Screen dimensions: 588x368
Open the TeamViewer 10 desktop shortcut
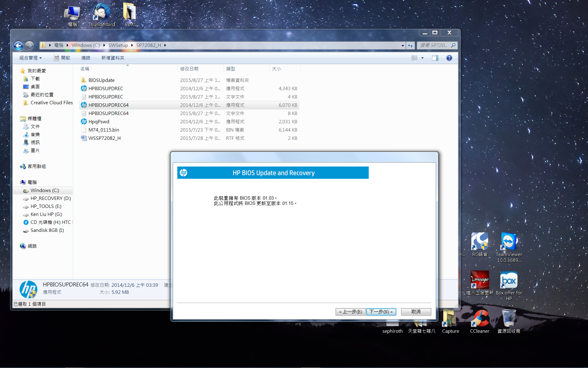(509, 247)
